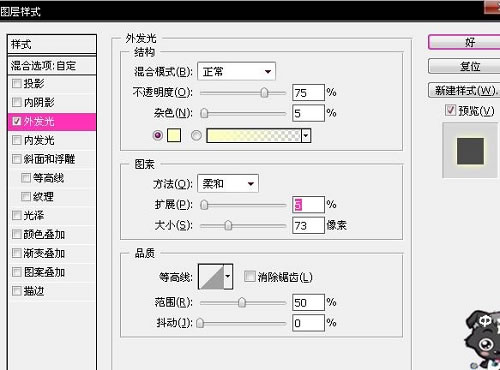
Task: Click the jitter value field showing 0
Action: (x=308, y=323)
